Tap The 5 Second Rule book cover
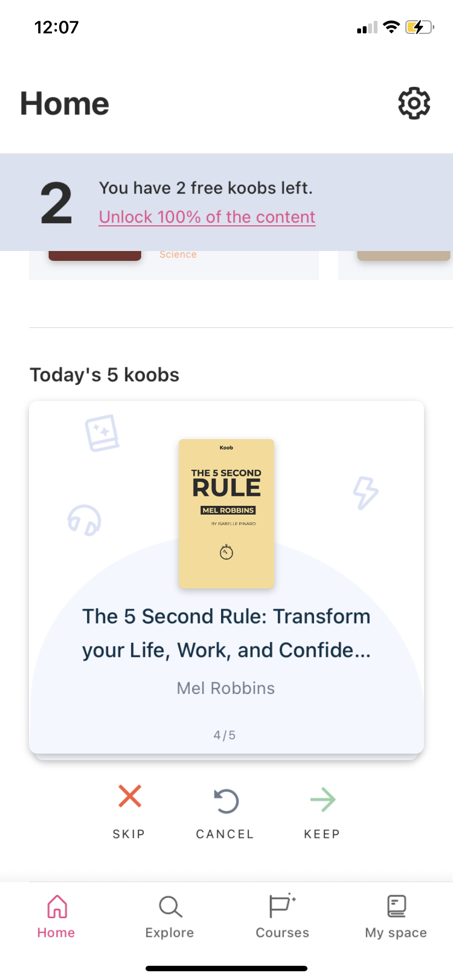This screenshot has width=453, height=980. point(226,513)
